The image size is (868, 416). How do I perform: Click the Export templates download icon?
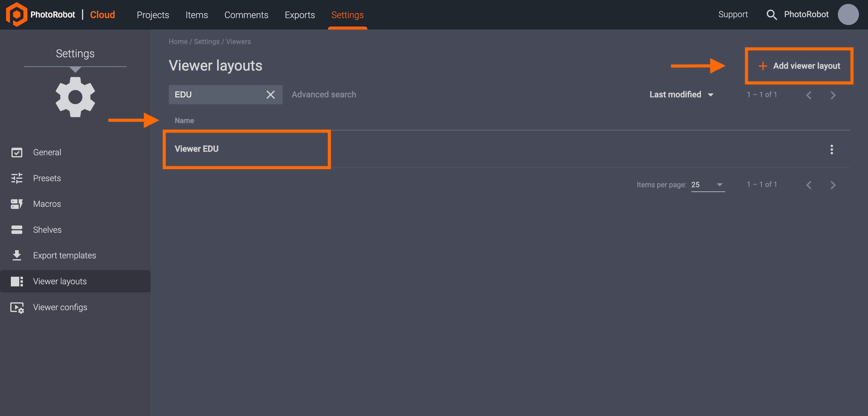click(x=17, y=255)
